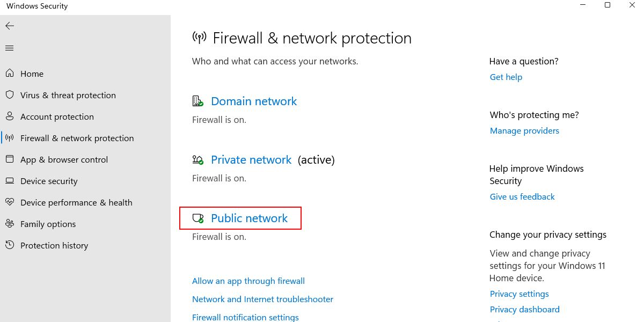This screenshot has width=644, height=322.
Task: Click the Home icon in sidebar
Action: coord(9,74)
